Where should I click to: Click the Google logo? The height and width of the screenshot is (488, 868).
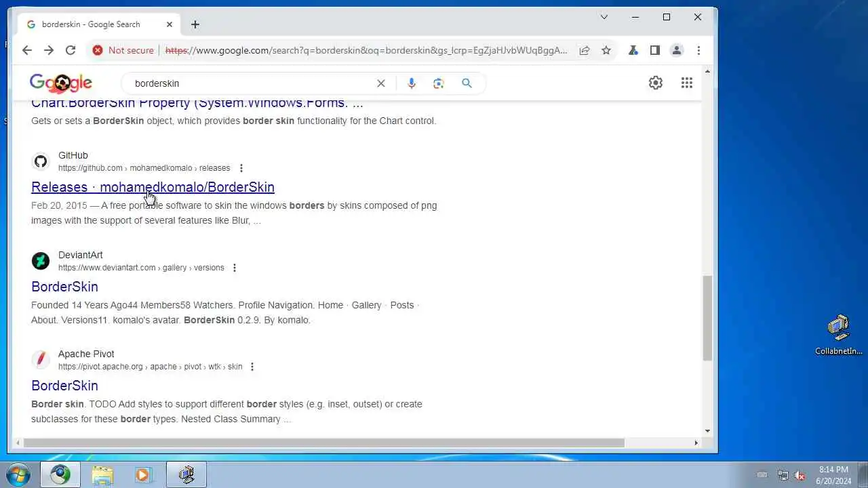(61, 83)
